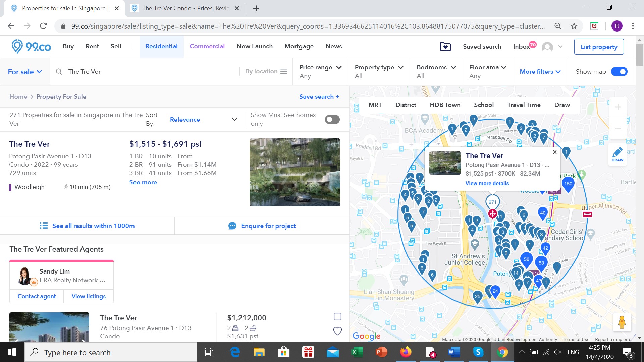Click the map zoom-in button
Image resolution: width=644 pixels, height=362 pixels.
click(x=618, y=107)
